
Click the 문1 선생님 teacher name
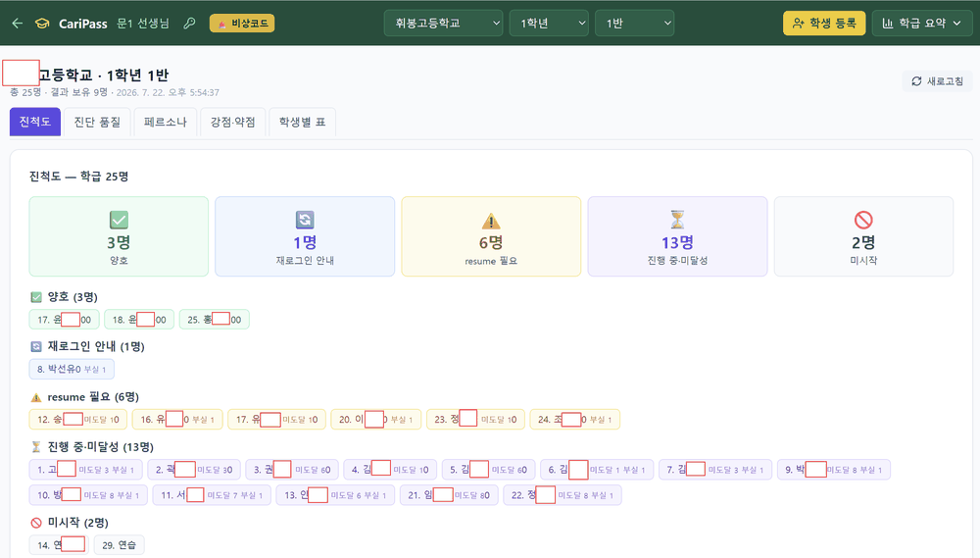[143, 24]
